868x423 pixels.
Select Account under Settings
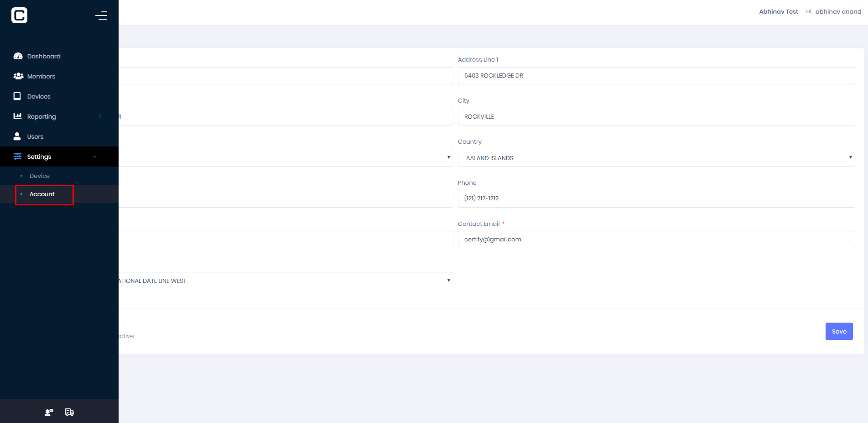[42, 194]
